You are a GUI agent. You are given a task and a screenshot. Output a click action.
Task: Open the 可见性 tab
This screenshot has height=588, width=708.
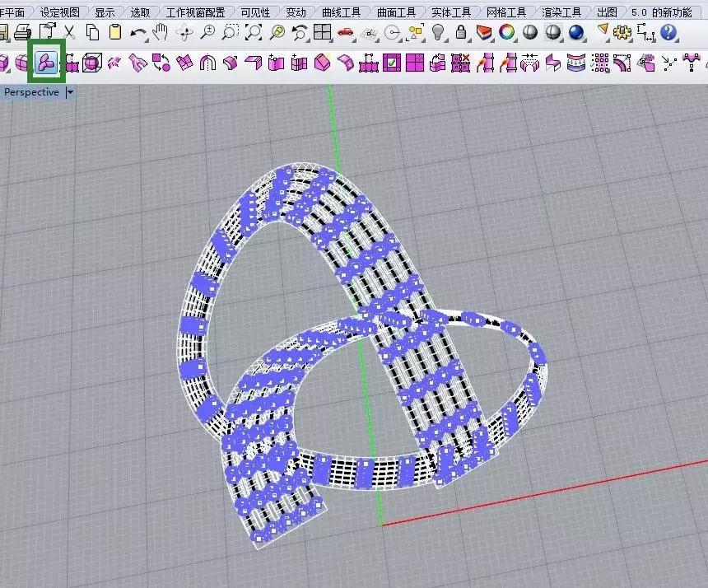255,12
